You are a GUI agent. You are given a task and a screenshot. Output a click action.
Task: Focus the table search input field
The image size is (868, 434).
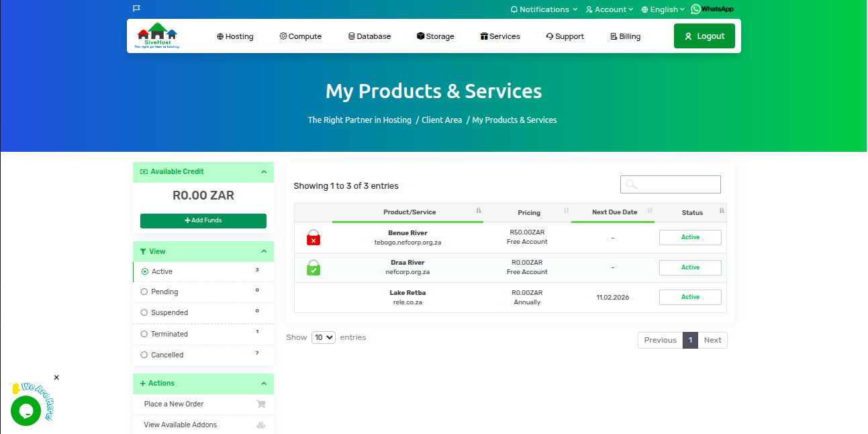pyautogui.click(x=670, y=184)
